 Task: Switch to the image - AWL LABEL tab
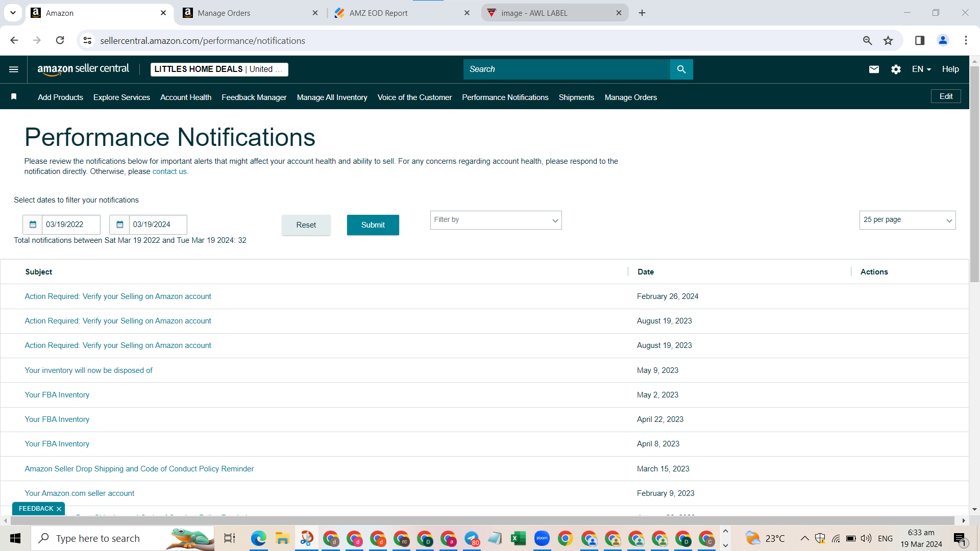click(554, 13)
